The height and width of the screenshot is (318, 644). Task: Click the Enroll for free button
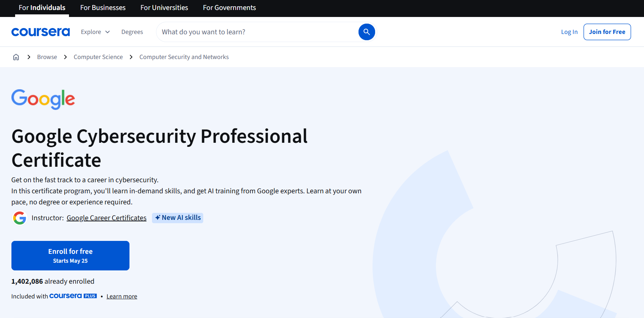click(x=70, y=256)
